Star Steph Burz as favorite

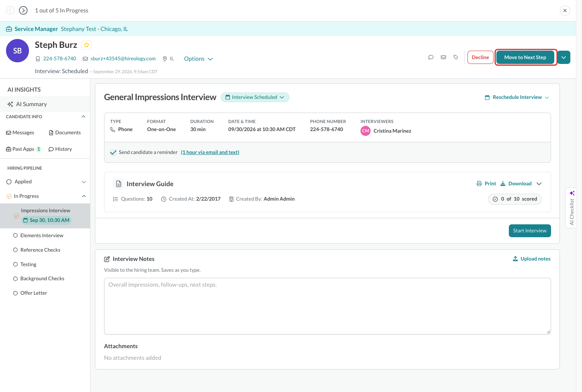86,45
